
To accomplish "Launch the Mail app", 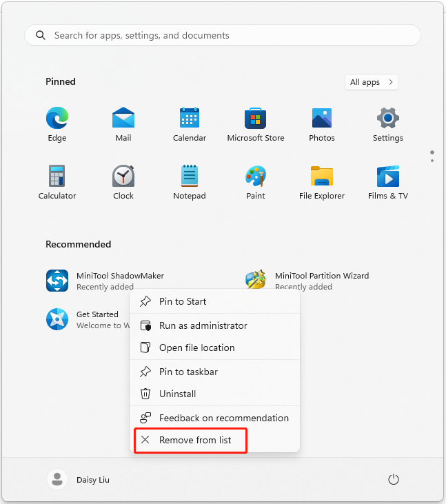I will click(x=123, y=119).
